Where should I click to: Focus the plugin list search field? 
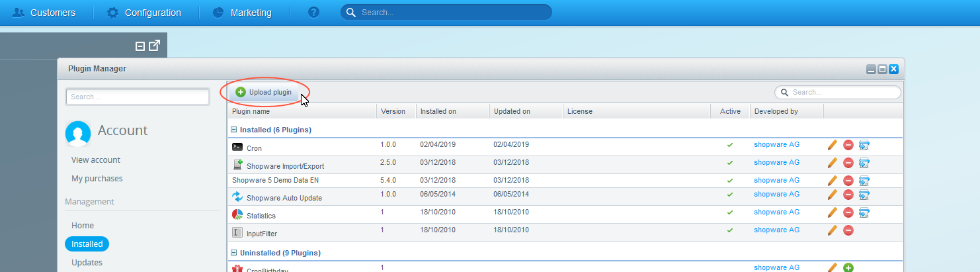[838, 92]
